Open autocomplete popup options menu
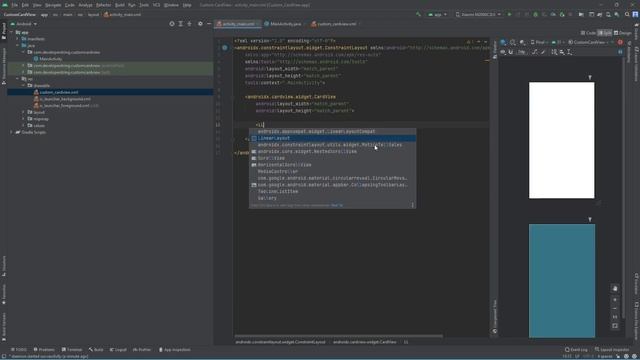 (412, 205)
